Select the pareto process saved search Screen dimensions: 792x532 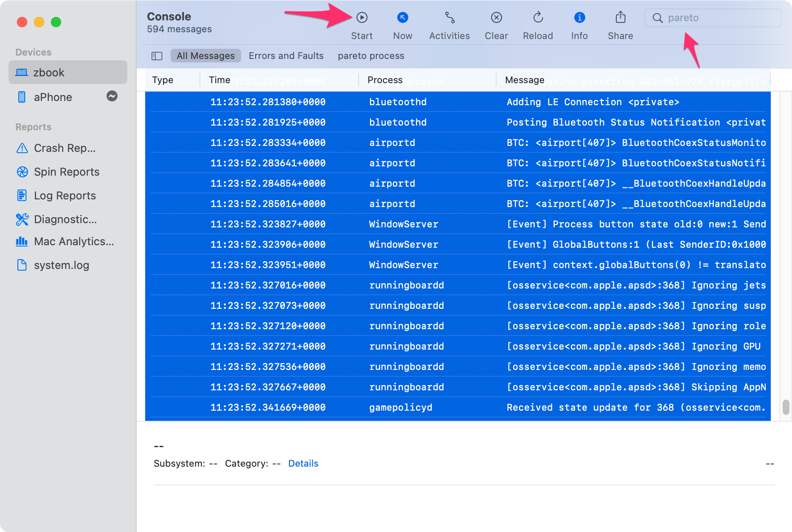371,56
